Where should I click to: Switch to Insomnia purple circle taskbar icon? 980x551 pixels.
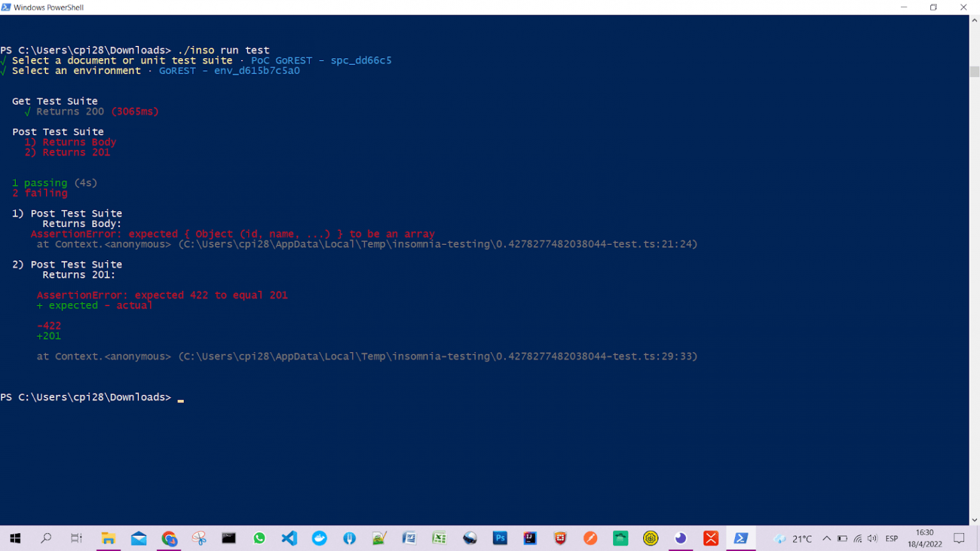click(681, 538)
